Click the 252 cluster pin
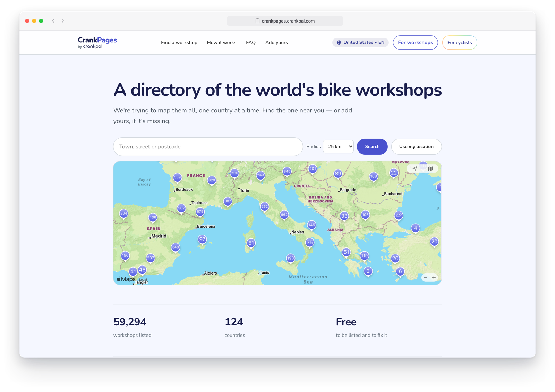The image size is (555, 392). pos(264,207)
